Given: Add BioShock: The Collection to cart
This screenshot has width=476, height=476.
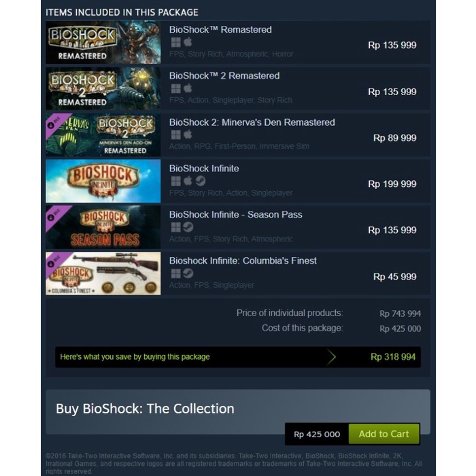Looking at the screenshot, I should coord(384,434).
